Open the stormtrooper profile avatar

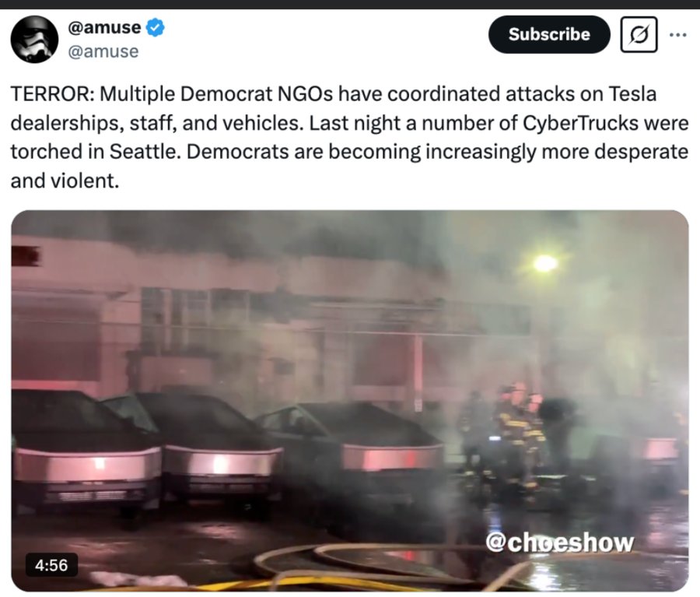[x=34, y=40]
